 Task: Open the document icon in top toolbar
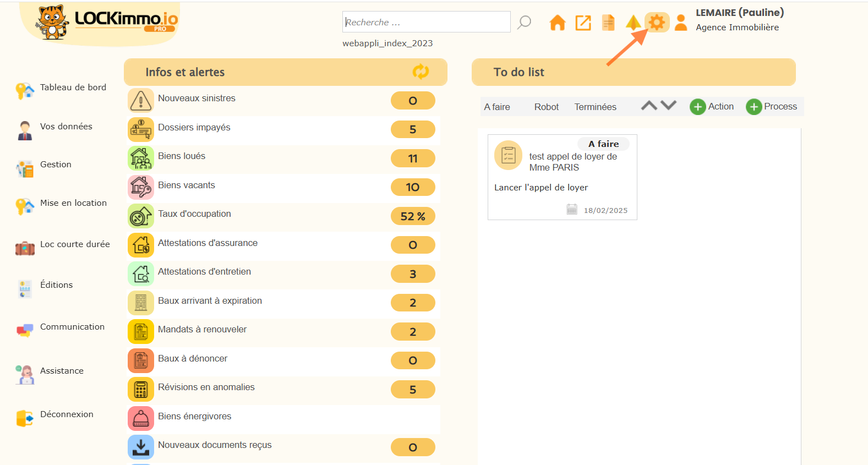coord(608,23)
